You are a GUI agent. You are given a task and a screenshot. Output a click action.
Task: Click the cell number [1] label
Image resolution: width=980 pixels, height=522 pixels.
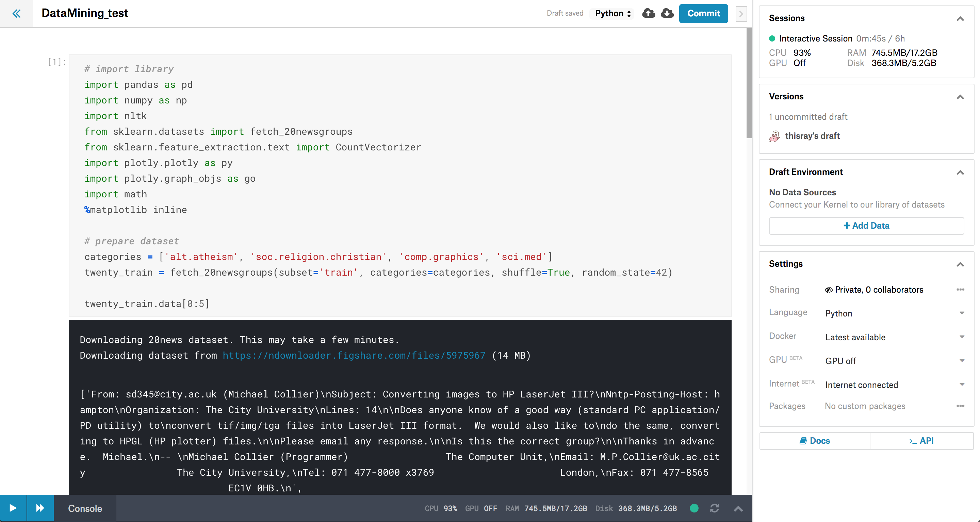point(57,62)
